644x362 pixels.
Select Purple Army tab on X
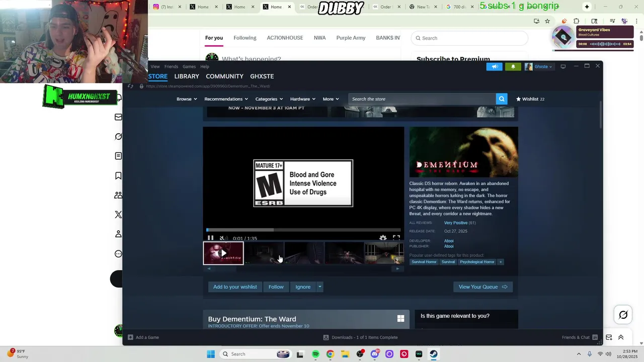pos(351,38)
